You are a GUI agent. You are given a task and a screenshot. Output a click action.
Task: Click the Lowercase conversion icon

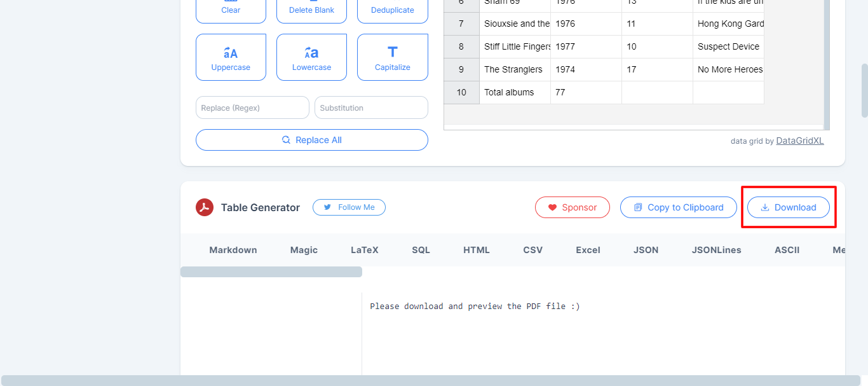[x=311, y=53]
